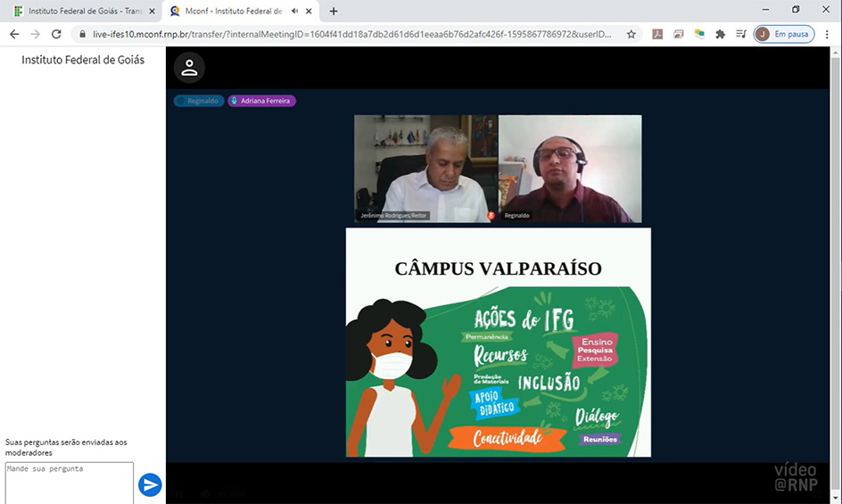The height and width of the screenshot is (504, 842).
Task: Reload the Mconf page
Action: point(56,34)
